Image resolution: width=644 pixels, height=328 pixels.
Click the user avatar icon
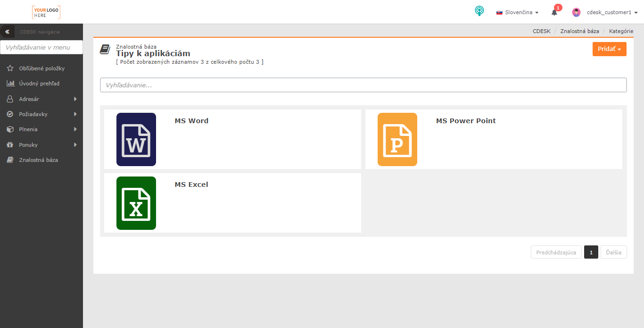click(576, 12)
